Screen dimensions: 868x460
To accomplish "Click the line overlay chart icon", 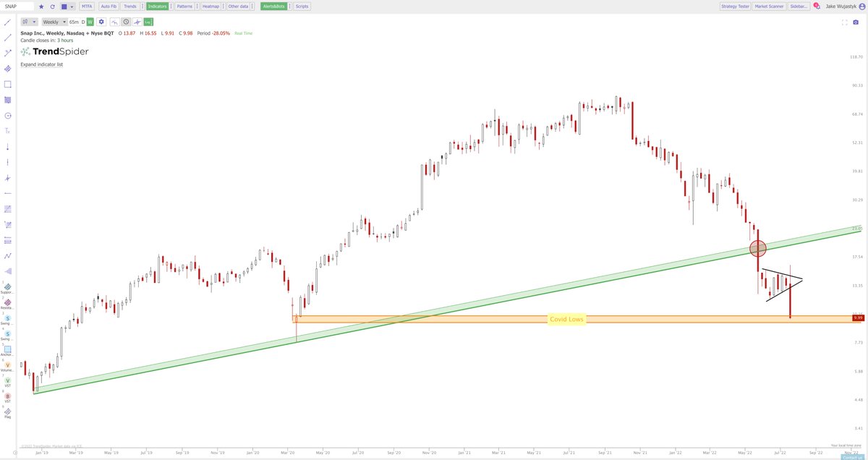I will [115, 22].
